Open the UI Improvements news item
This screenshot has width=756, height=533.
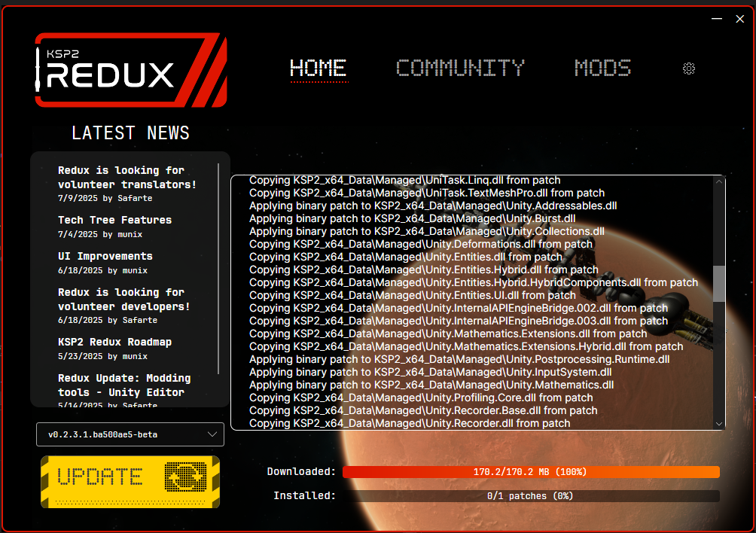click(x=105, y=257)
